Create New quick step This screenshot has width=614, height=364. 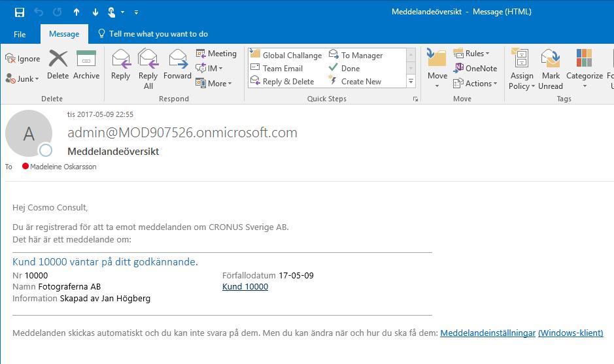(355, 82)
